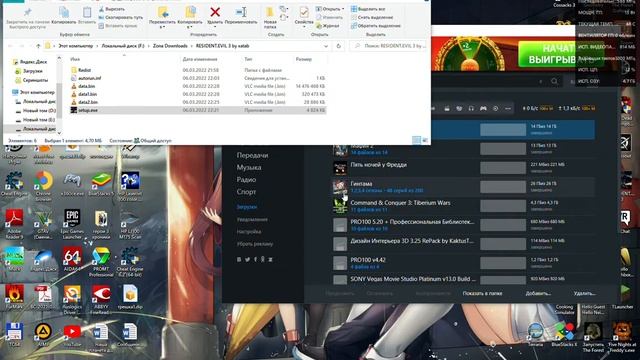The height and width of the screenshot is (360, 640).
Task: Click the red Delete icon in the Explorer ribbon
Action: [215, 13]
